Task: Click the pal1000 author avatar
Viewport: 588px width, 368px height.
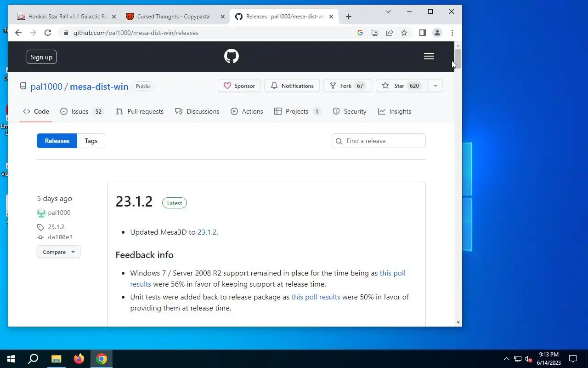Action: coord(41,213)
